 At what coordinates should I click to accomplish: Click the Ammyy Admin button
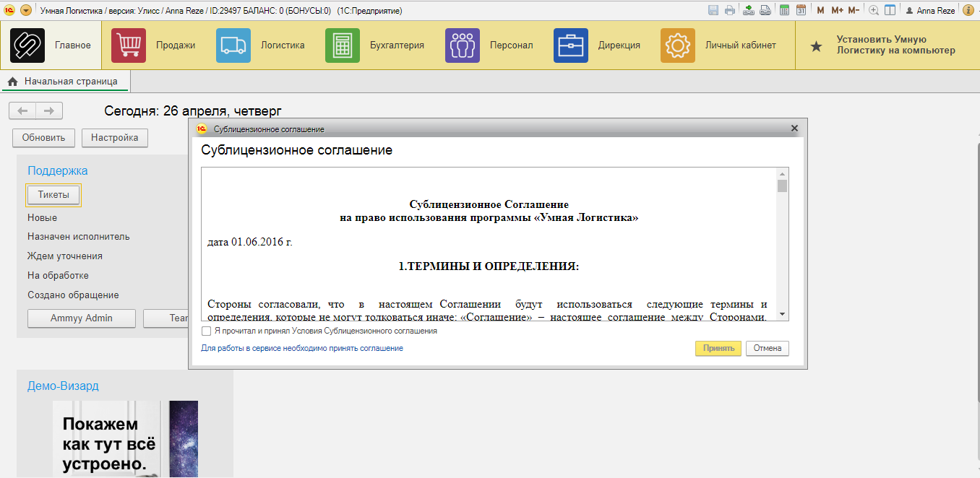(x=82, y=318)
